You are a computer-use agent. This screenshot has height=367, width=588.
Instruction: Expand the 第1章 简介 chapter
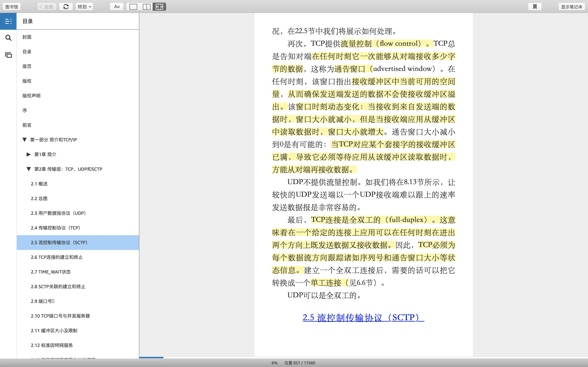(x=28, y=154)
